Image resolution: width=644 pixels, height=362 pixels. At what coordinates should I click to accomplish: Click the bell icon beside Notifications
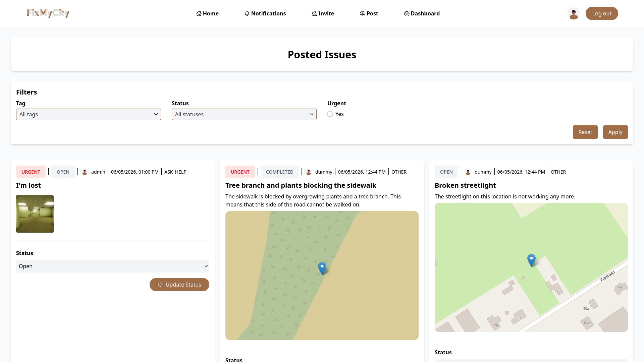pyautogui.click(x=247, y=13)
